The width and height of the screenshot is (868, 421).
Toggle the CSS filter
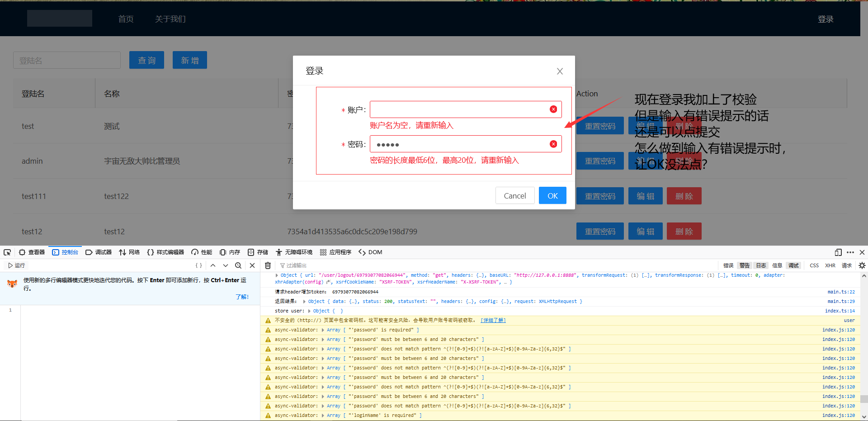814,265
